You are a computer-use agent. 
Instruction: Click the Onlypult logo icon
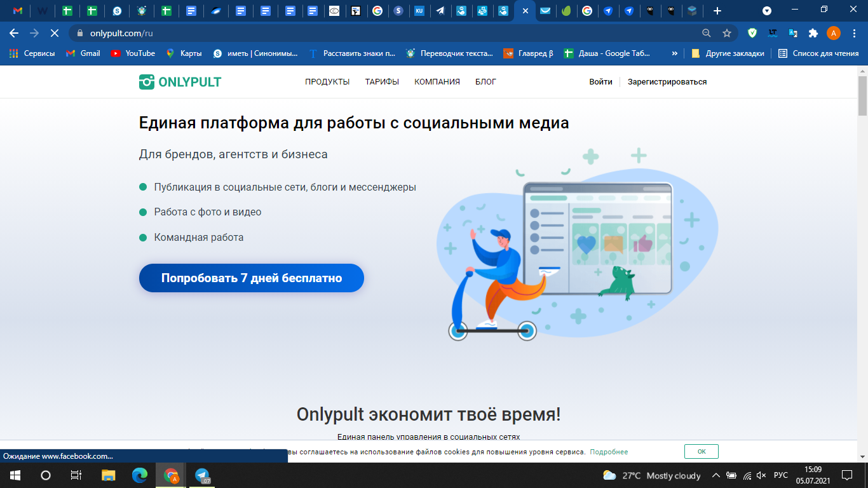(147, 82)
